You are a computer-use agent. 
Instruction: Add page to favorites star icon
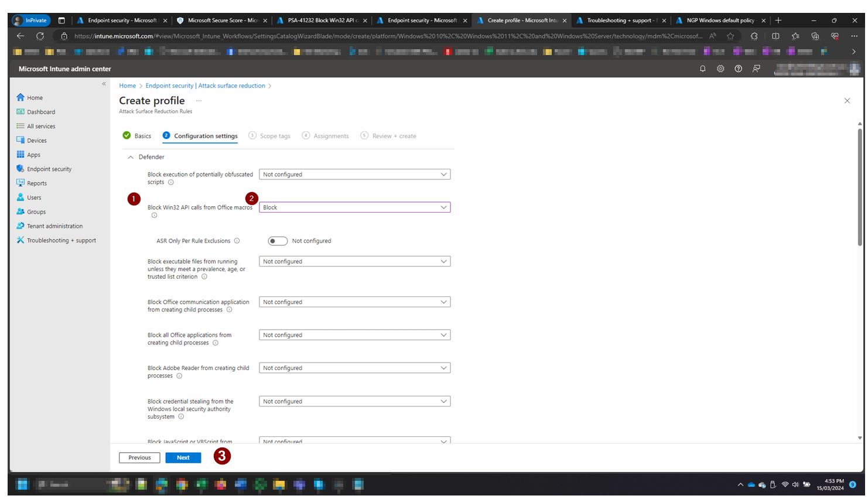[730, 36]
